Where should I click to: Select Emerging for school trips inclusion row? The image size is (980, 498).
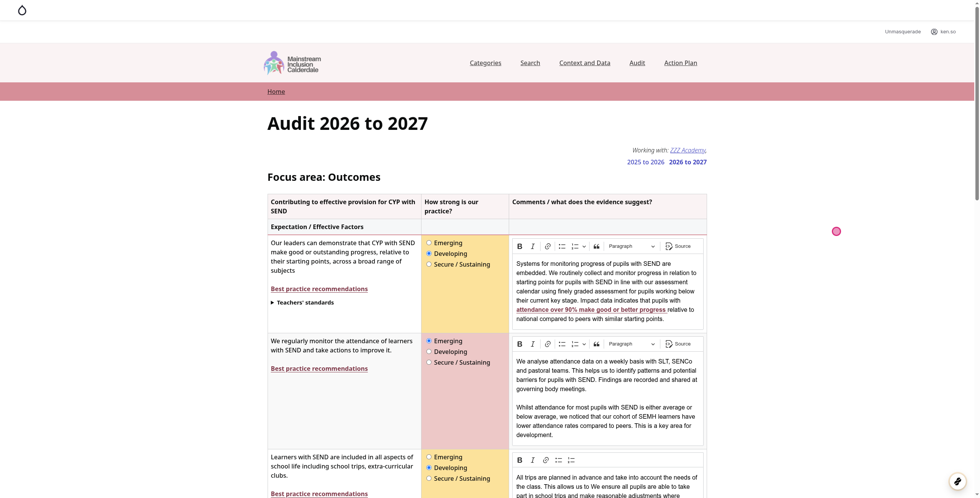tap(429, 457)
